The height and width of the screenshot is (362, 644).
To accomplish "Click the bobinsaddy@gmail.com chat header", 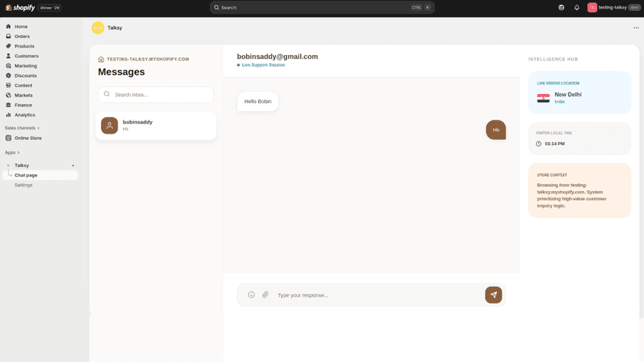I will coord(277,57).
